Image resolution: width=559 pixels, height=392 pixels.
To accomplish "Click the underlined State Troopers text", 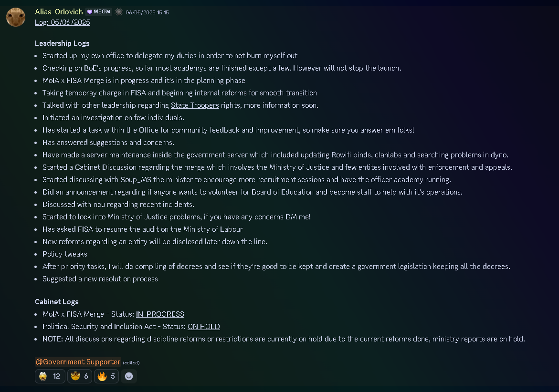I will [x=195, y=105].
